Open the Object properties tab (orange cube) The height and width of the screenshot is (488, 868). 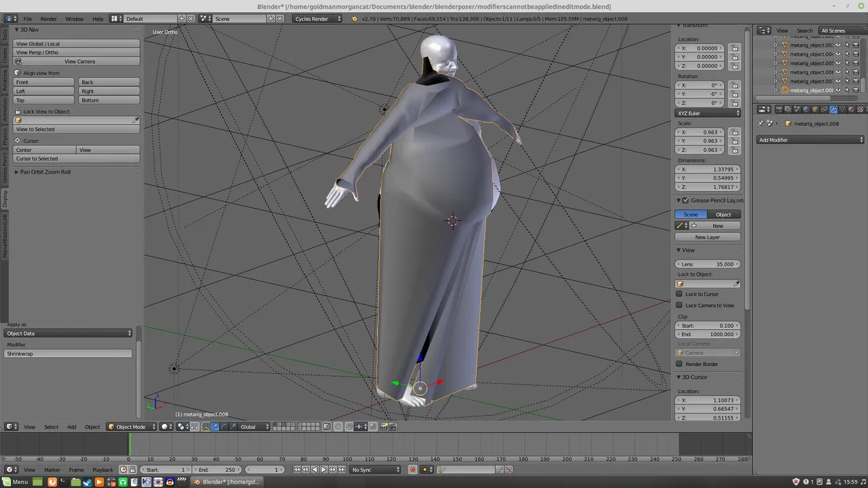(815, 109)
